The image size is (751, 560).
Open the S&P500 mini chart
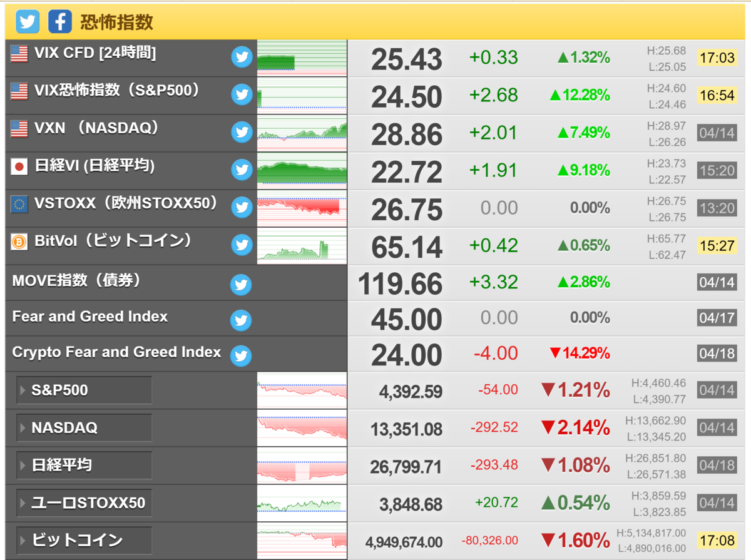(302, 390)
